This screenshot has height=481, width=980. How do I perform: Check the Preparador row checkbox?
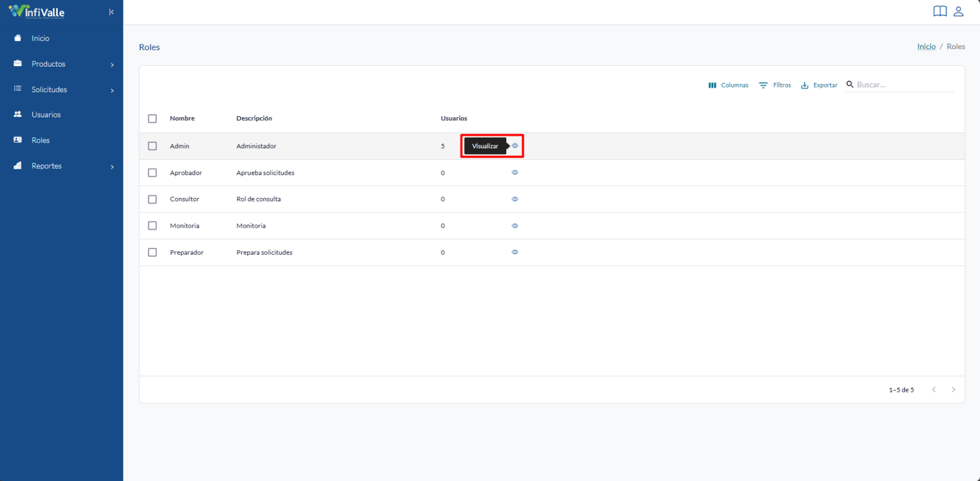tap(152, 252)
